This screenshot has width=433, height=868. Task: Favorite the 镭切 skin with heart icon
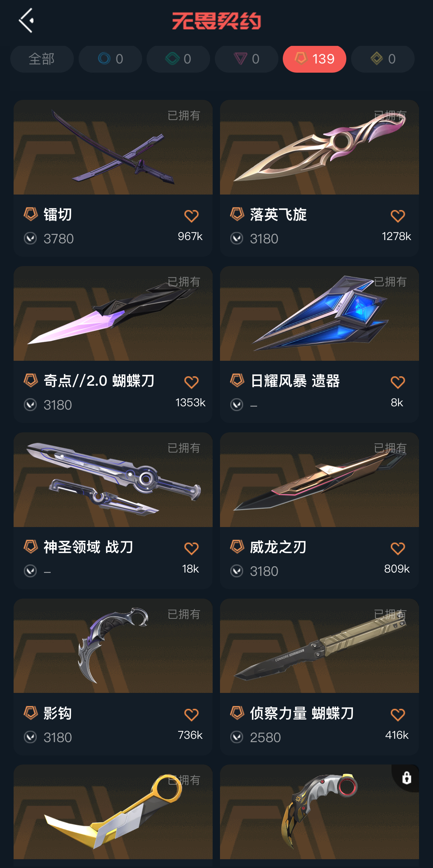(x=191, y=216)
